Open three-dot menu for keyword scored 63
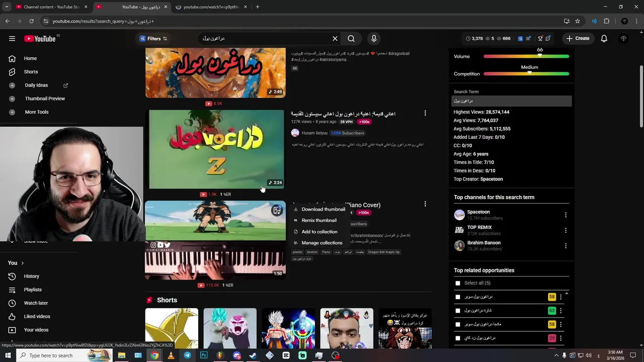The image size is (644, 362). (x=560, y=311)
